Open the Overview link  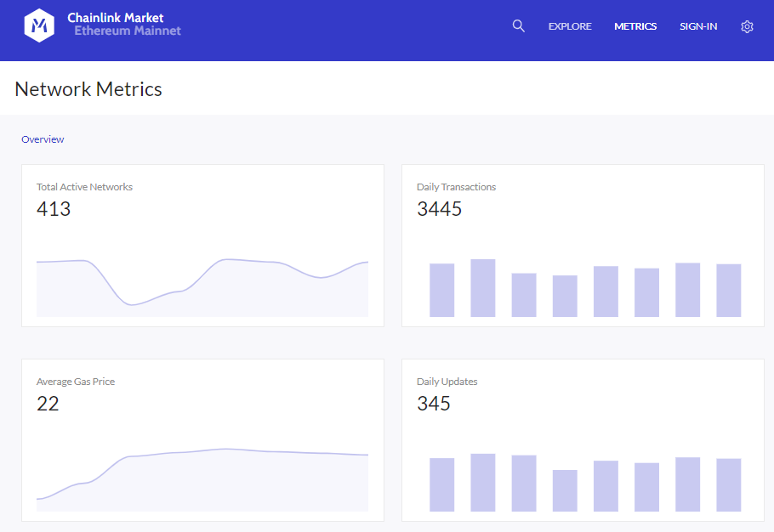[43, 139]
